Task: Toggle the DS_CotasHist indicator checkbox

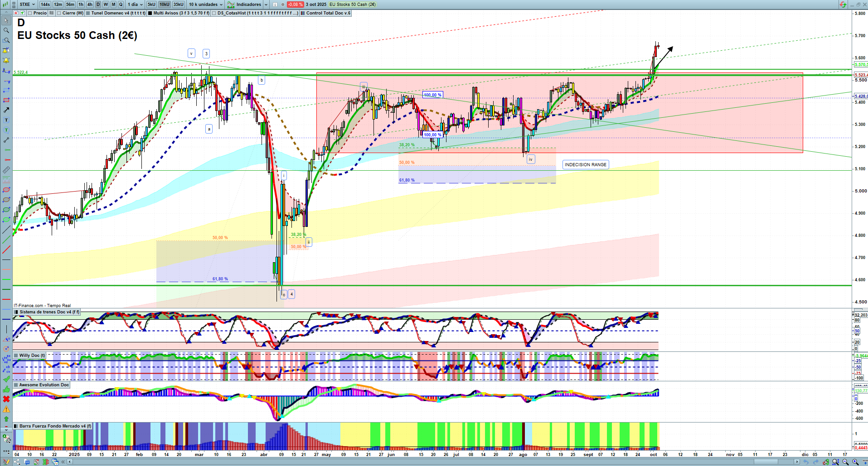Action: coord(214,13)
